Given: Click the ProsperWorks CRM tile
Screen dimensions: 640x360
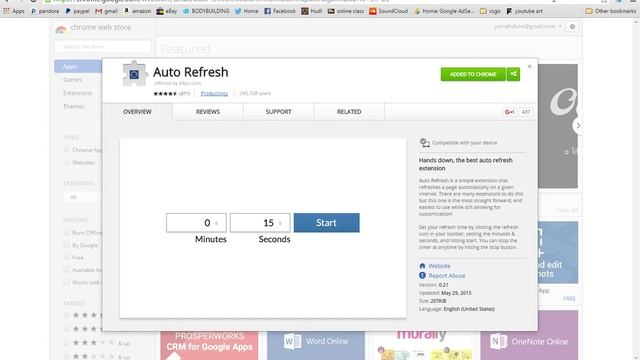Looking at the screenshot, I should 209,345.
